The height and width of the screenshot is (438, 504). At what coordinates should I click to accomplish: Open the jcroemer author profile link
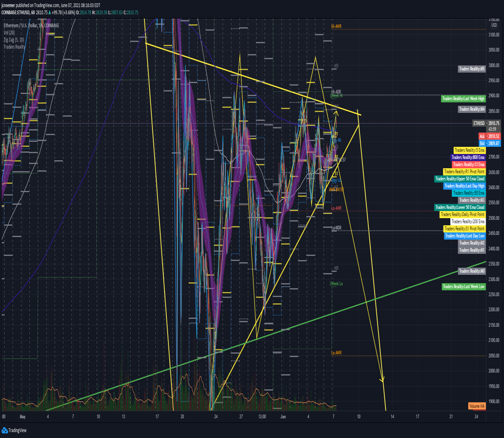(x=8, y=5)
